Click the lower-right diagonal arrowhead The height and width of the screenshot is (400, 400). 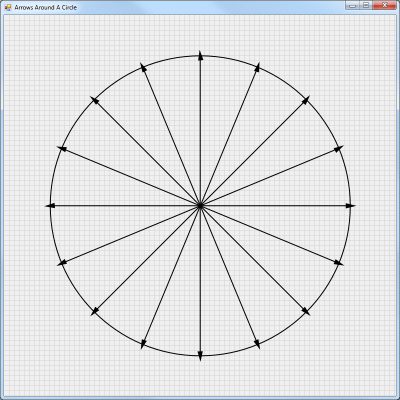306,311
